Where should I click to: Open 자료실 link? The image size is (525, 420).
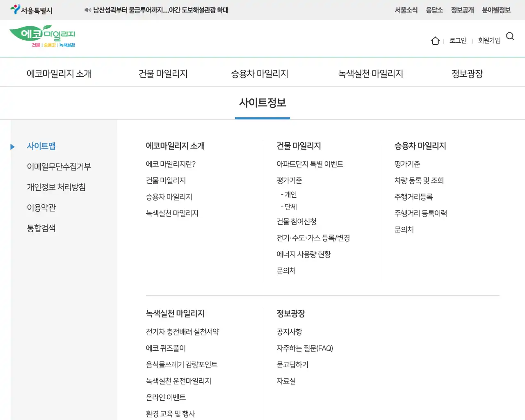[286, 381]
